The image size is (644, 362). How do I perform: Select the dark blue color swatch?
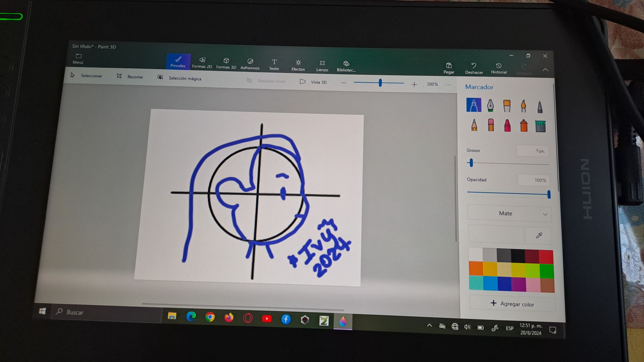[504, 284]
